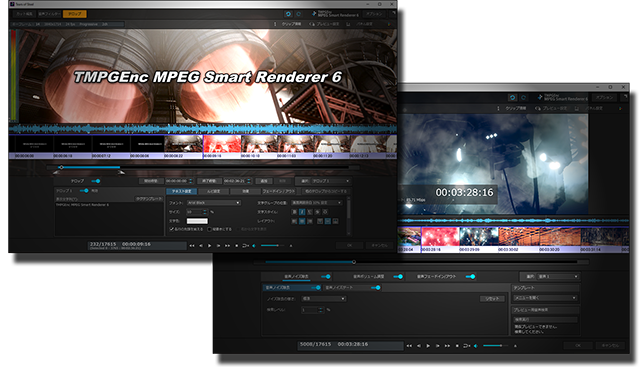Screen dimensions: 640x367
Task: Select the red highlighted timeline thumbnail
Action: click(222, 144)
